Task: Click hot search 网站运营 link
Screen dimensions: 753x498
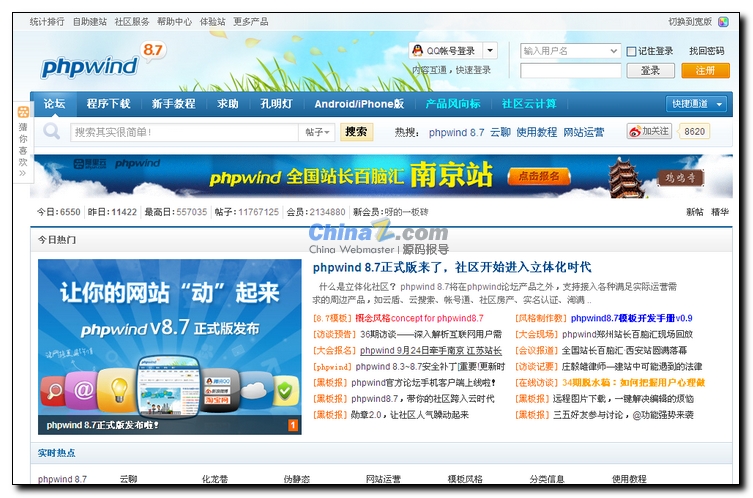Action: click(x=583, y=132)
